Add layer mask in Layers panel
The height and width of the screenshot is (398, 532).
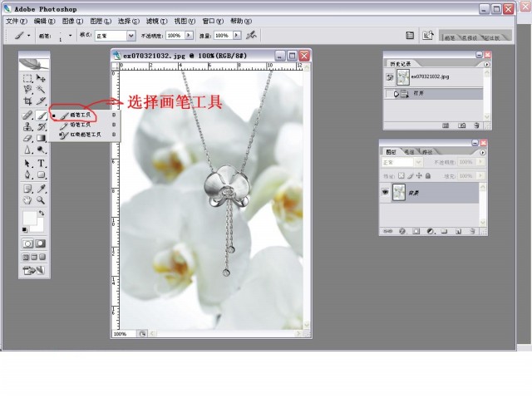click(x=416, y=231)
